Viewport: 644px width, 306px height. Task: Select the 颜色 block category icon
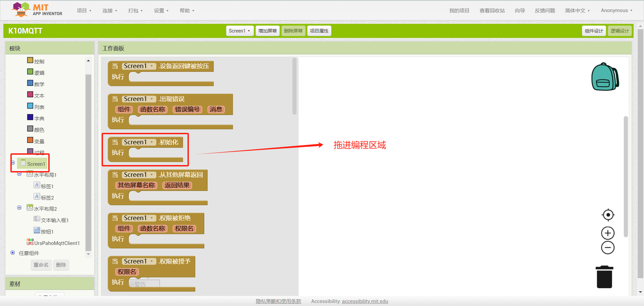click(30, 129)
